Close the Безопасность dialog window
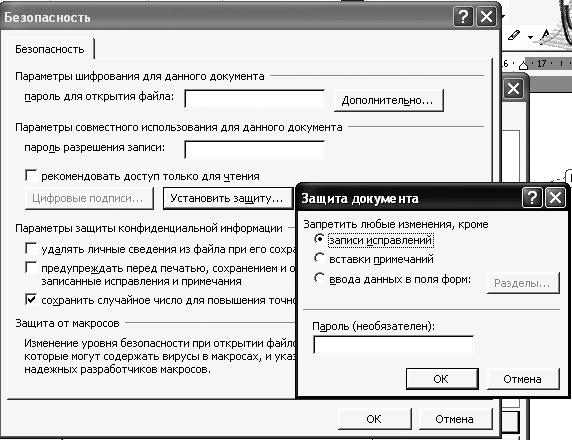Image resolution: width=572 pixels, height=440 pixels. [486, 17]
